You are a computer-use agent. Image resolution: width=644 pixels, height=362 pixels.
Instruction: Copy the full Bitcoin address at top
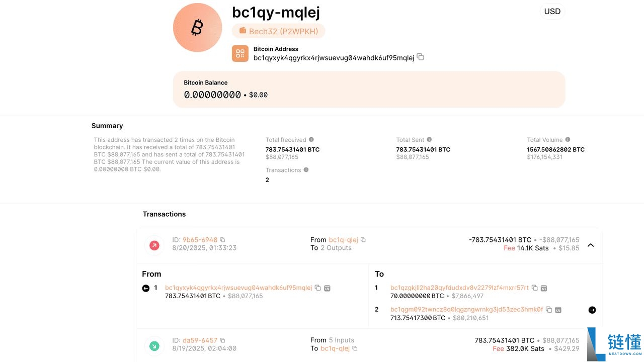(421, 57)
